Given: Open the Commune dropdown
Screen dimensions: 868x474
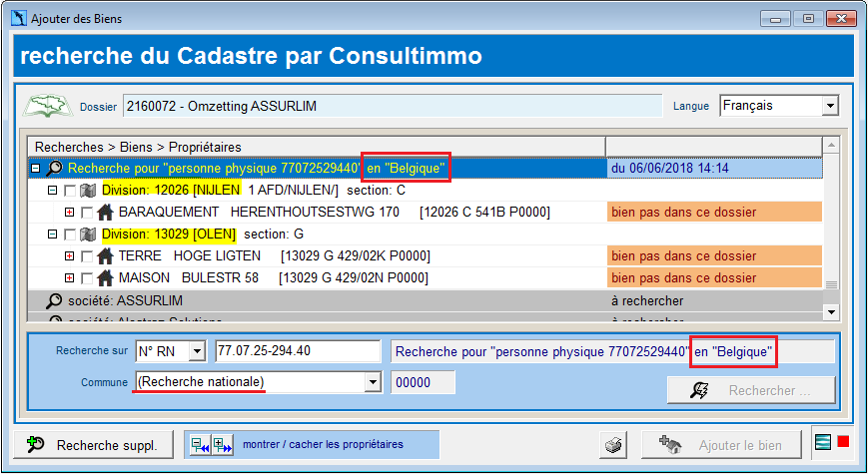Looking at the screenshot, I should [374, 382].
